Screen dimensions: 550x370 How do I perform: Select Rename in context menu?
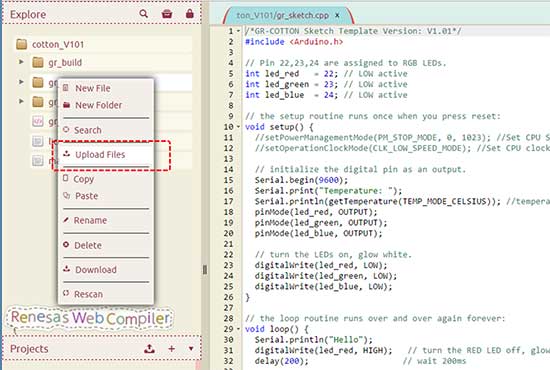tap(106, 221)
